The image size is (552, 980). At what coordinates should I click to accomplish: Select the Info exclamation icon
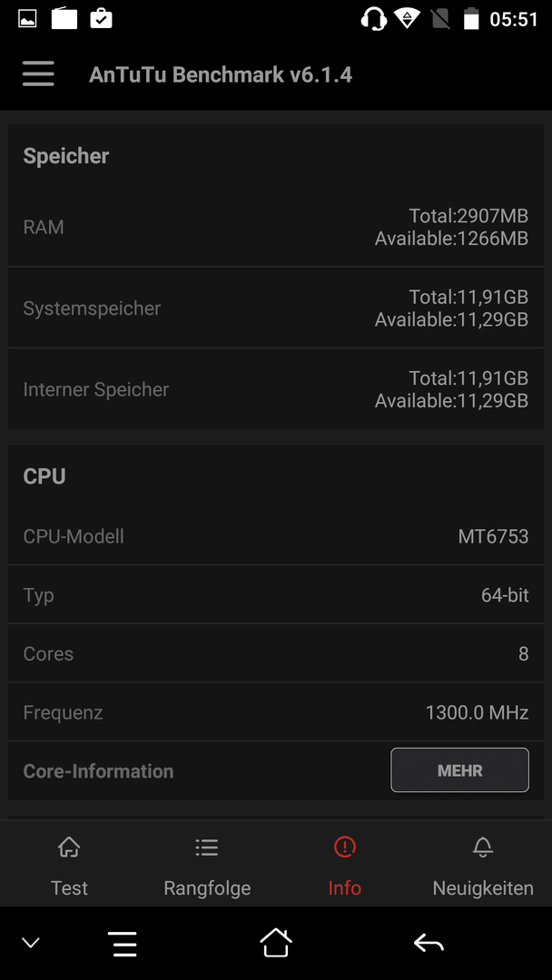tap(344, 848)
